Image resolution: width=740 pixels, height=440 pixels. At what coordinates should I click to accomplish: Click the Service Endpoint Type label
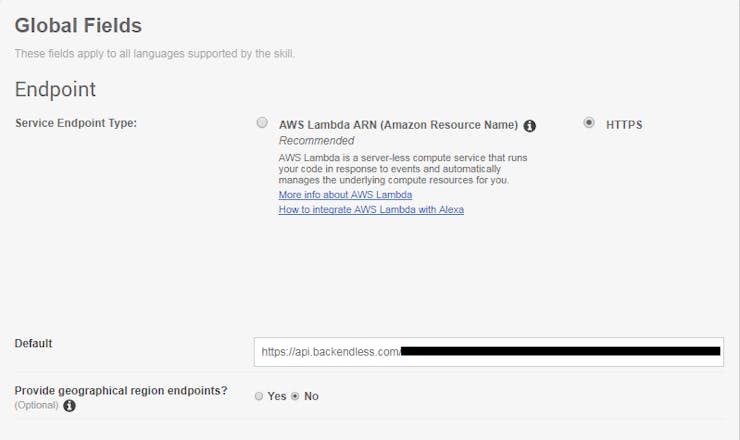(76, 123)
